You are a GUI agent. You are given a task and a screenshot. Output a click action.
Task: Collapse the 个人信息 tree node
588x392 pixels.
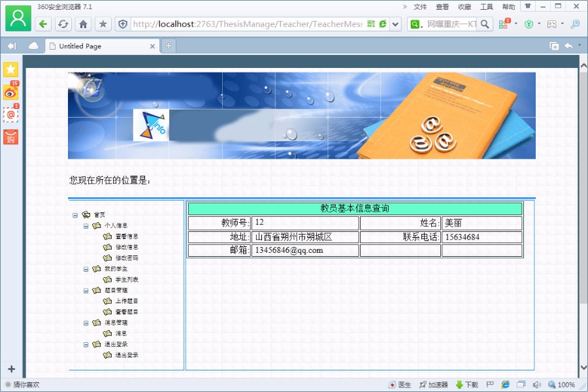(x=86, y=226)
